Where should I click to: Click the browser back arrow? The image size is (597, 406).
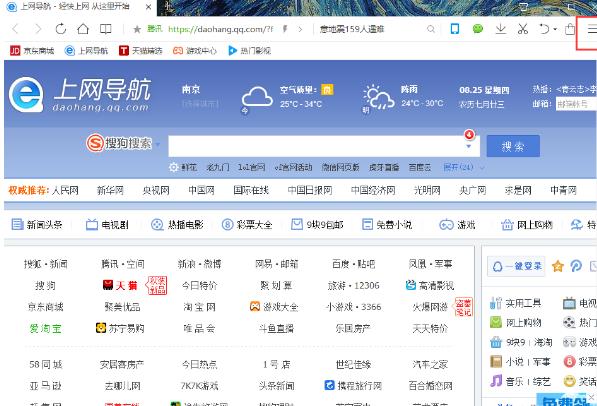16,29
